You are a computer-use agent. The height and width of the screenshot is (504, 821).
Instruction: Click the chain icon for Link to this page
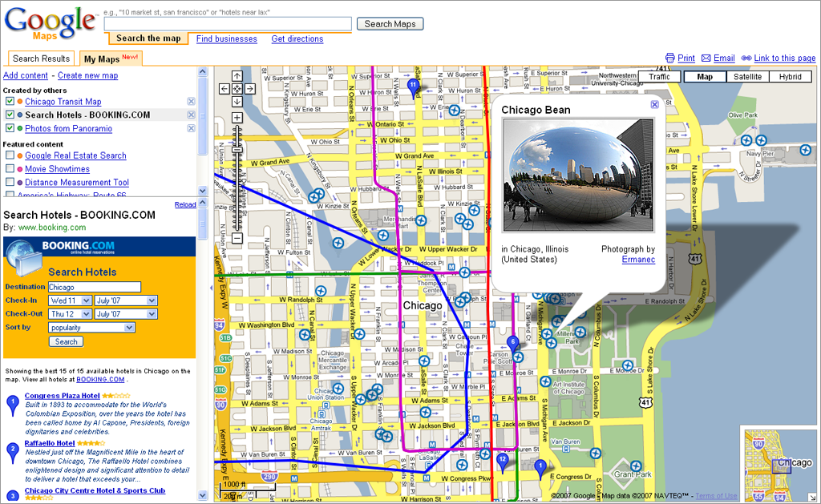(746, 58)
